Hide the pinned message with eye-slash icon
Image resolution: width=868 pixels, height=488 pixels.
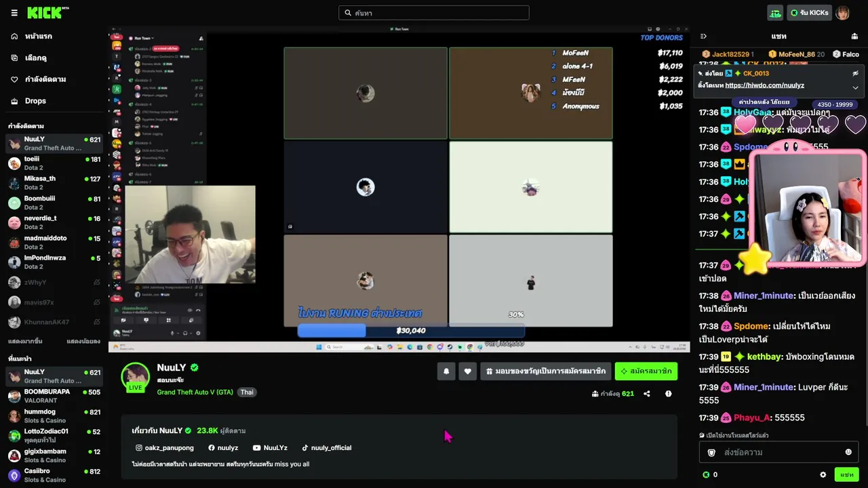point(855,73)
